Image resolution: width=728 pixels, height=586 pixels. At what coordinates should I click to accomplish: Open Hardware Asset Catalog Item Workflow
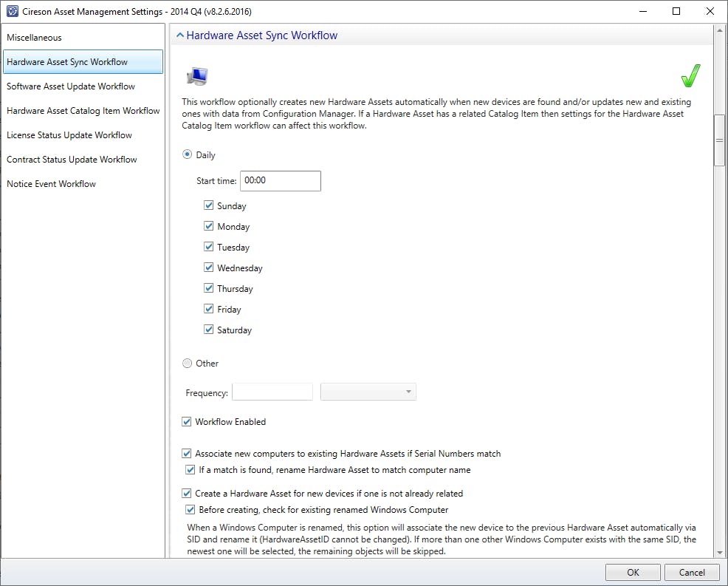click(83, 111)
